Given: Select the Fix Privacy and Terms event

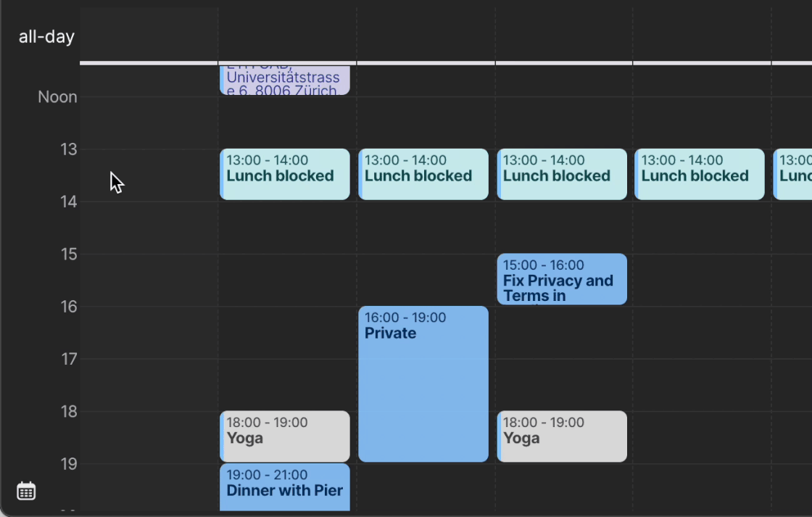Looking at the screenshot, I should [x=562, y=279].
